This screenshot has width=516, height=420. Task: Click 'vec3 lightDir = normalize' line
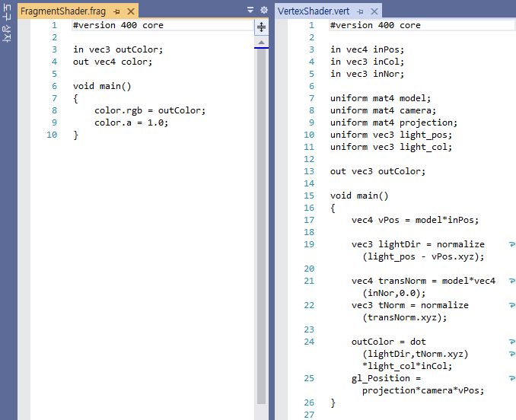click(x=418, y=244)
